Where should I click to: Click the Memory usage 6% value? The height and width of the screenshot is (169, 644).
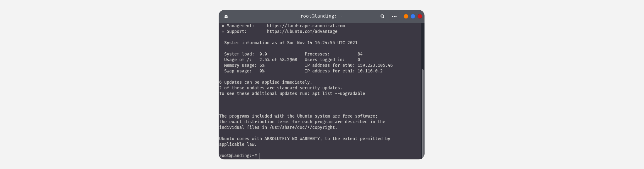(262, 66)
